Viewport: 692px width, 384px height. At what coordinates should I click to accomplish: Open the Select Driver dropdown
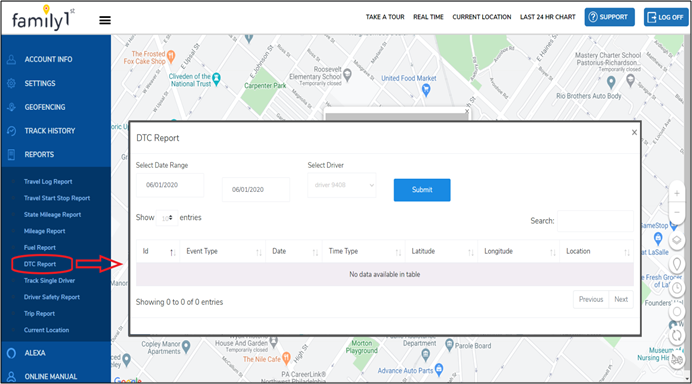point(342,185)
